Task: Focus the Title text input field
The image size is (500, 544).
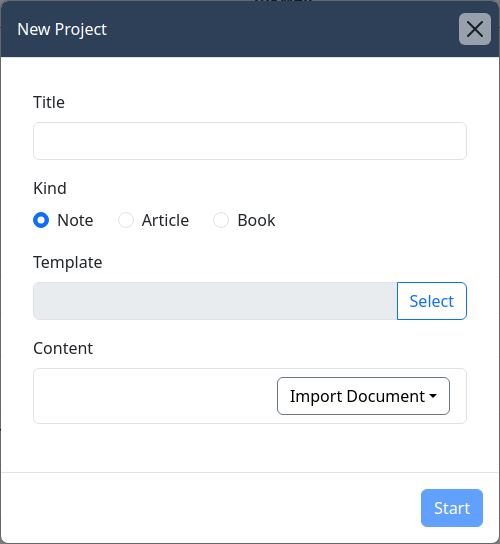Action: tap(250, 141)
